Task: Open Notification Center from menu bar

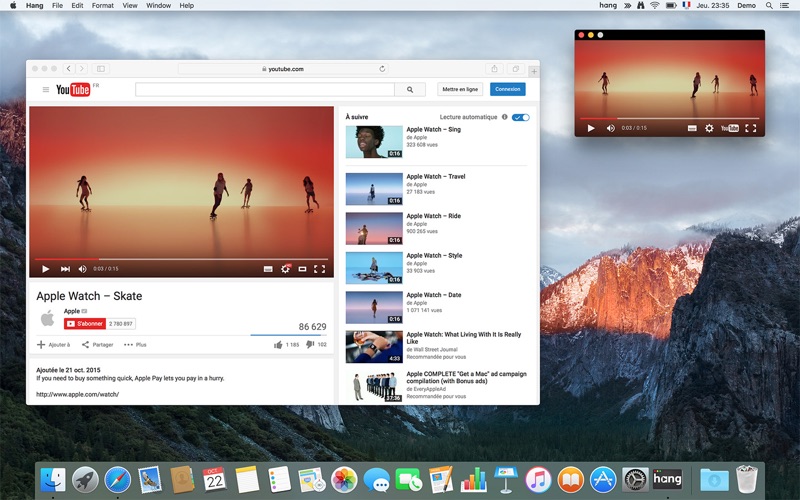Action: click(x=784, y=6)
